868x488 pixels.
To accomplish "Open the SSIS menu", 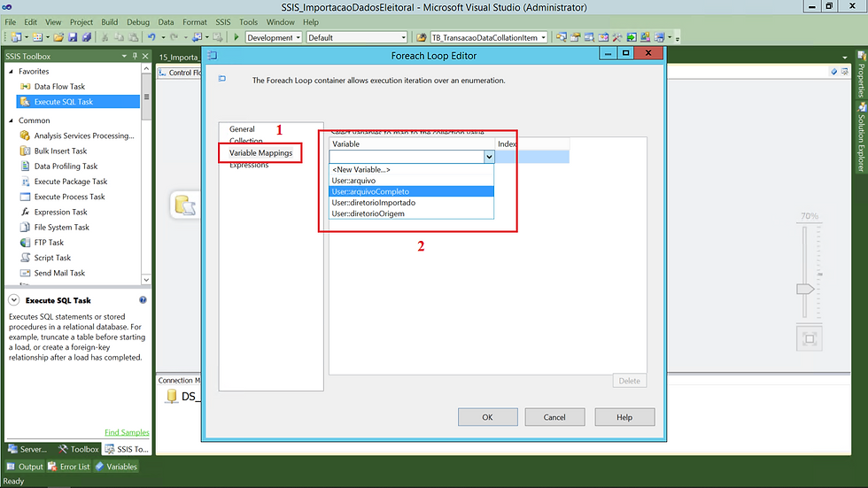I will [x=223, y=22].
